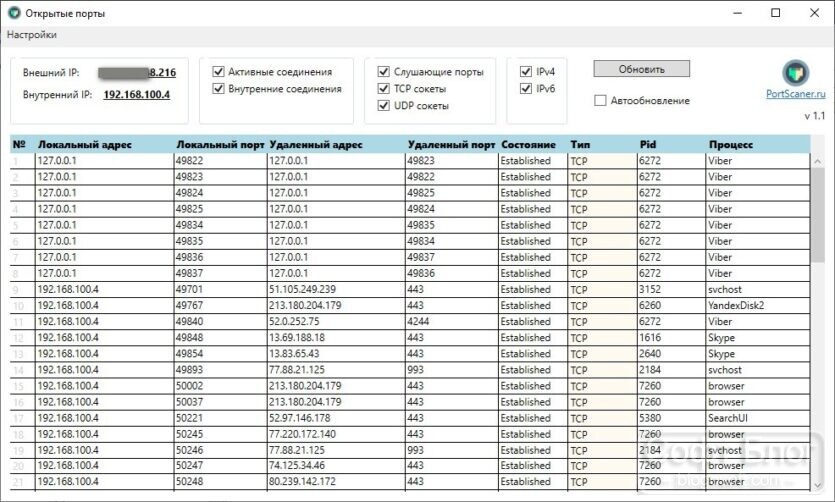Toggle Активные соединения checkbox

pyautogui.click(x=218, y=71)
